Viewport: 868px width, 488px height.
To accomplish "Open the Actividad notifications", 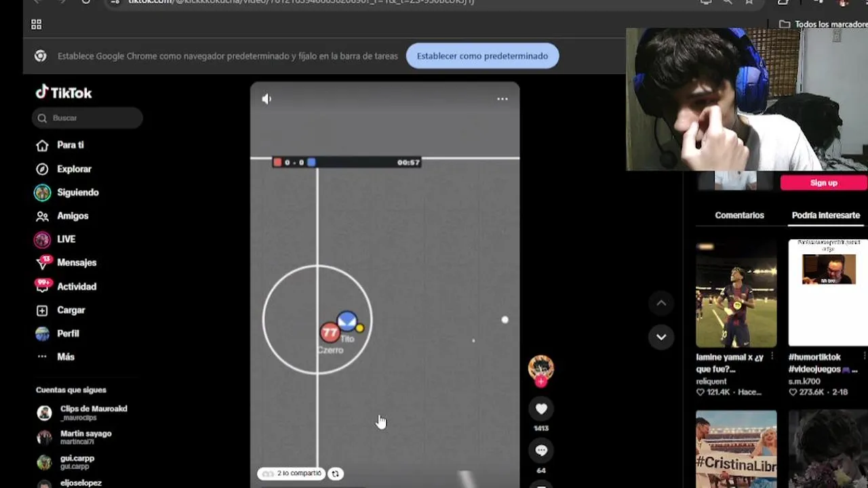I will point(77,286).
